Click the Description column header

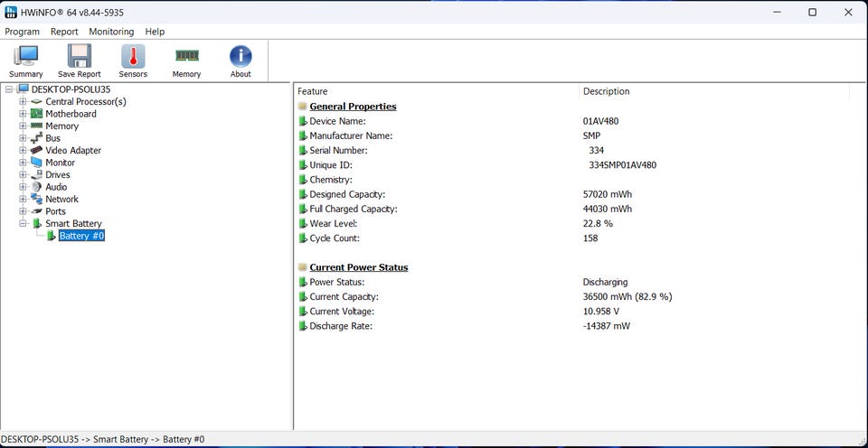coord(606,91)
